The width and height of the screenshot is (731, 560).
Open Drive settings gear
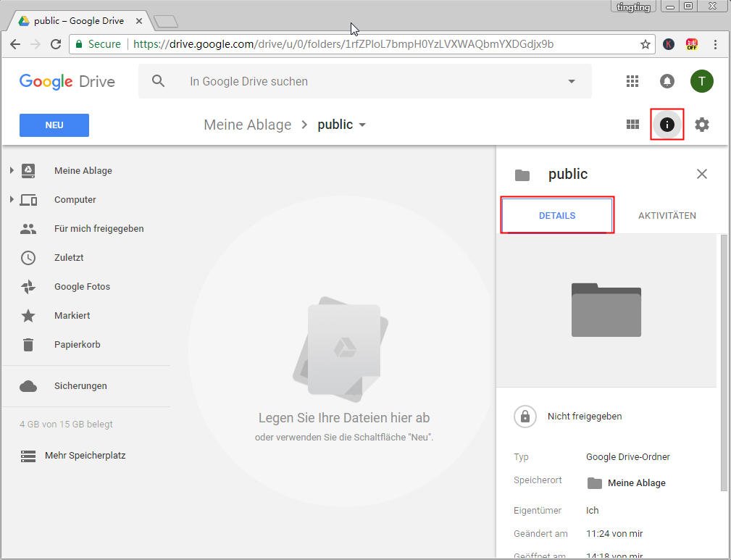pos(701,125)
